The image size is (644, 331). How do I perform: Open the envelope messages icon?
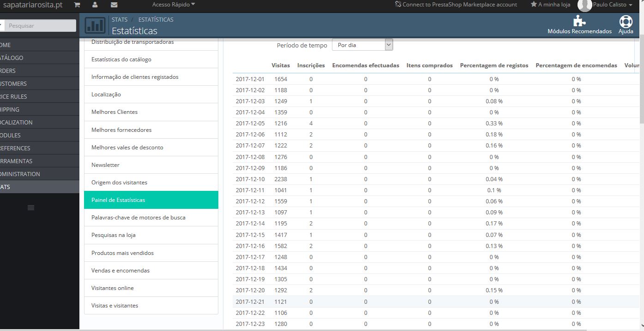tap(114, 5)
